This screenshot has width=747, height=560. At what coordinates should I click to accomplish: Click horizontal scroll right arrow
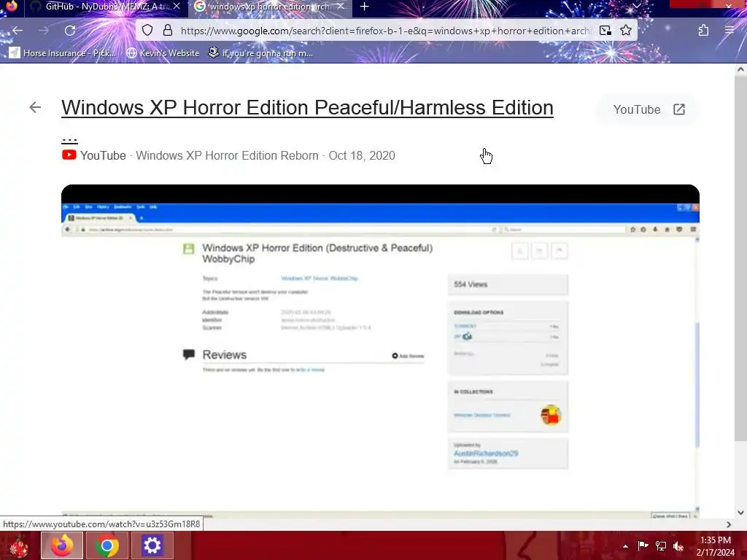(729, 524)
